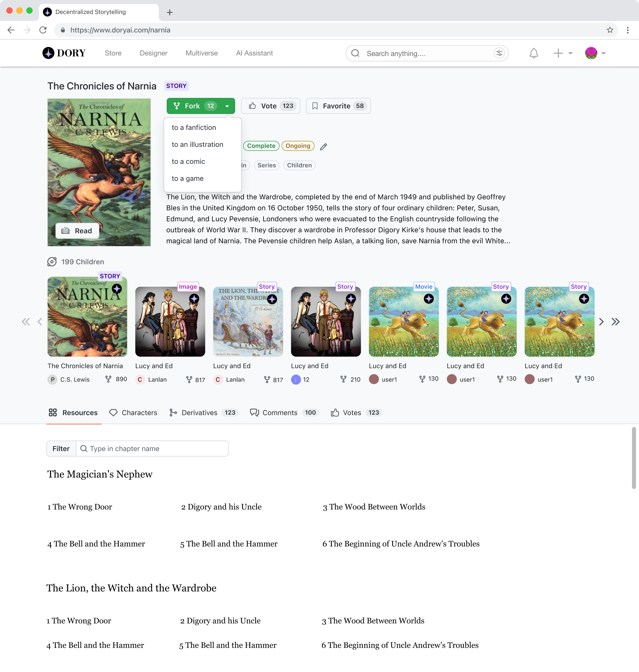Viewport: 639px width, 672px height.
Task: Click the Narnia book cover image
Action: pyautogui.click(x=99, y=172)
